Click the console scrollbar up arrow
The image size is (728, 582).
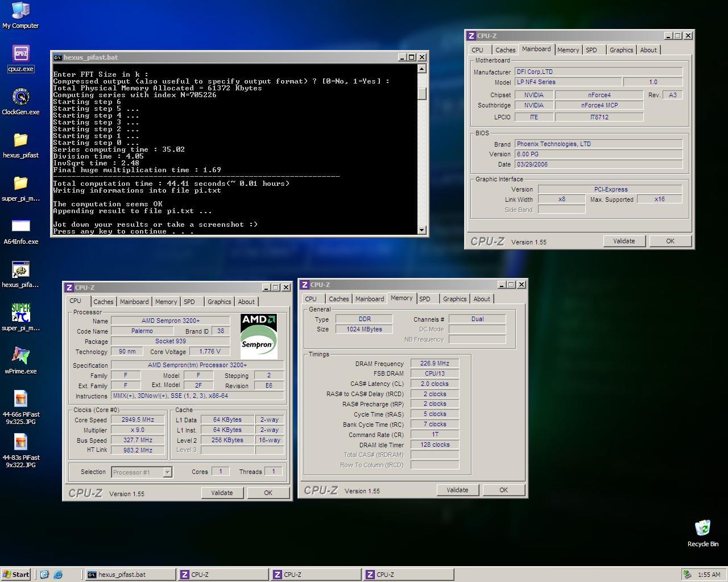coord(421,69)
